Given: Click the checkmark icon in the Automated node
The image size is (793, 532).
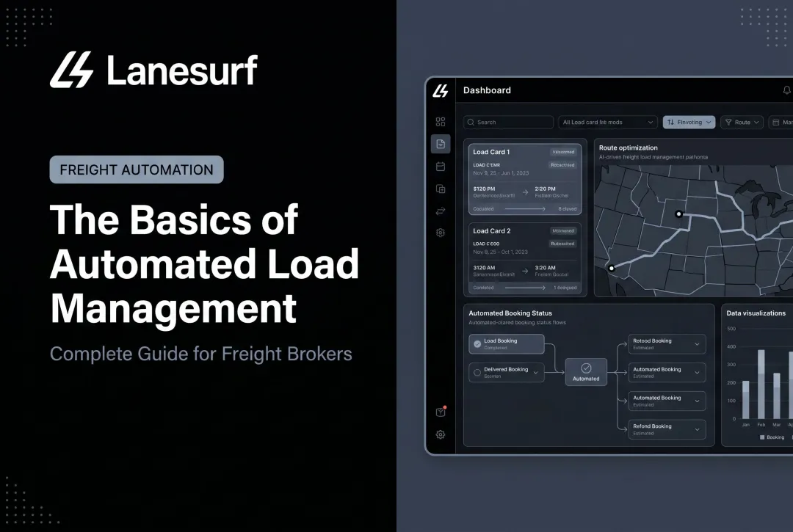Looking at the screenshot, I should (586, 368).
